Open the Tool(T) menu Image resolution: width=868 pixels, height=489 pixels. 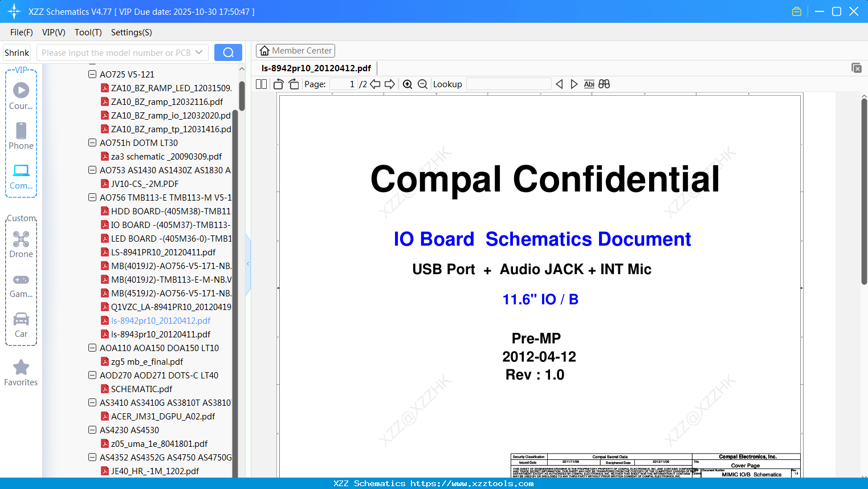pos(88,32)
